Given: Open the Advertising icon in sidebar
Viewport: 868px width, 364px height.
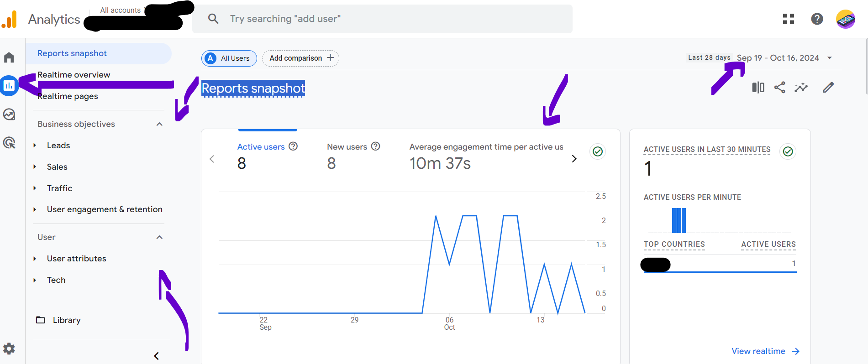Looking at the screenshot, I should [x=9, y=143].
